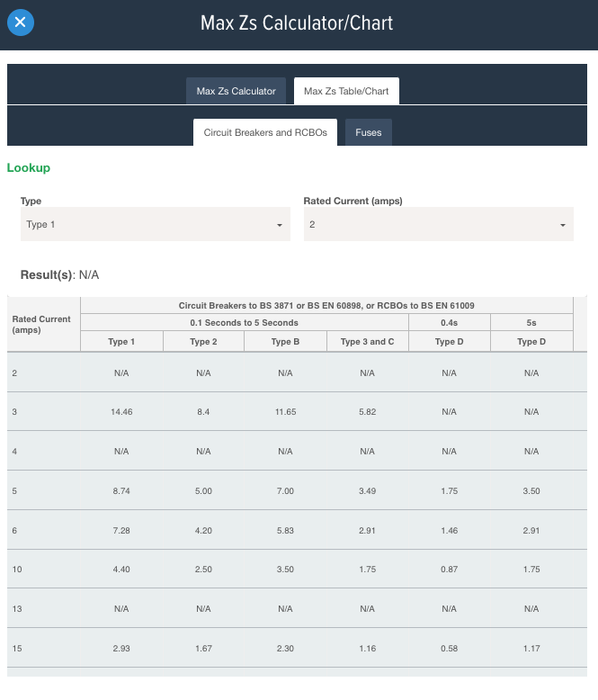Select the Max Zs Table/Chart tab
The width and height of the screenshot is (598, 700).
(x=346, y=91)
